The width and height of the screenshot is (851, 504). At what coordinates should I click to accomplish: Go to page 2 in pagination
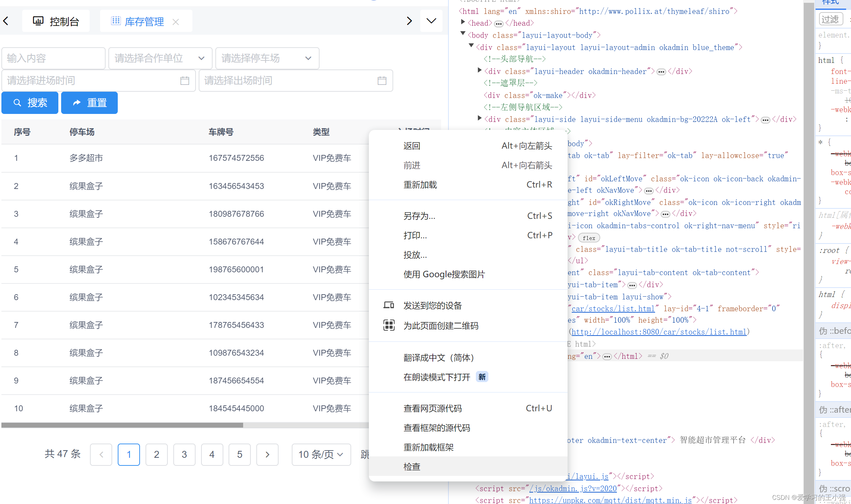157,454
